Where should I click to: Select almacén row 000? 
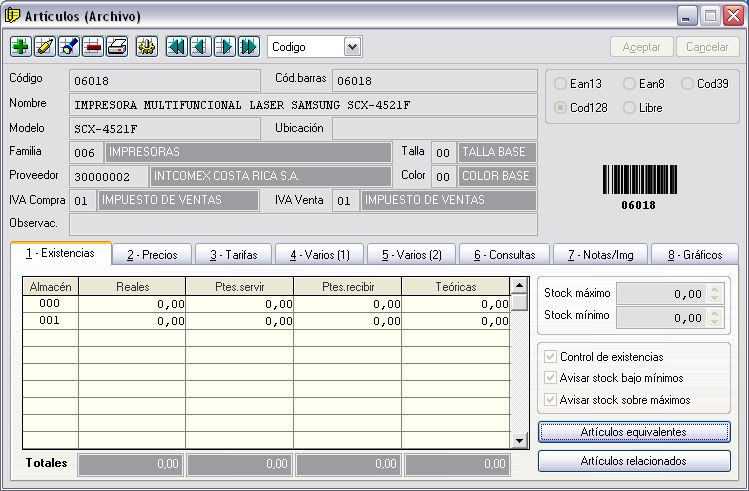(267, 304)
